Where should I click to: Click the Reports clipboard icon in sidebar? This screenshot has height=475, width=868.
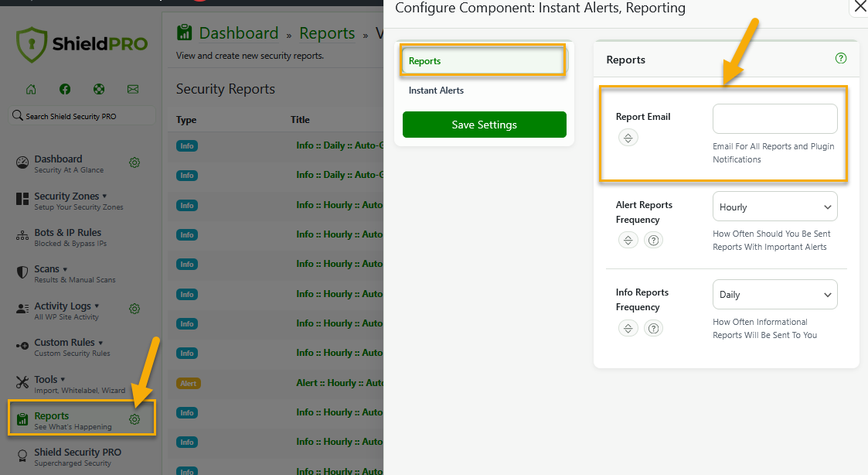pos(22,419)
